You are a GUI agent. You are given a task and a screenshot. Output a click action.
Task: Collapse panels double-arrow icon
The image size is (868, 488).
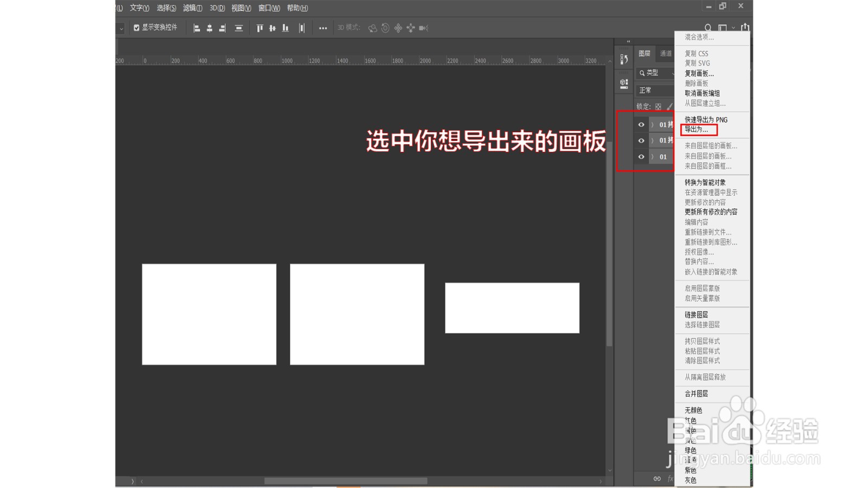tap(628, 41)
